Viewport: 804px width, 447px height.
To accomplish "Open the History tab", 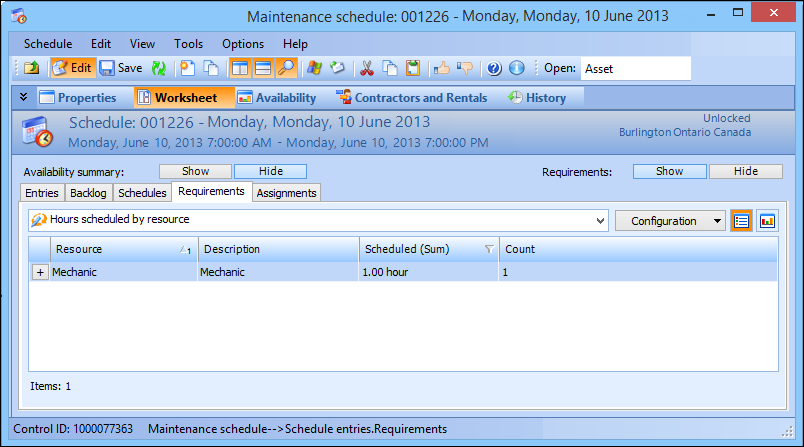I will pyautogui.click(x=537, y=97).
